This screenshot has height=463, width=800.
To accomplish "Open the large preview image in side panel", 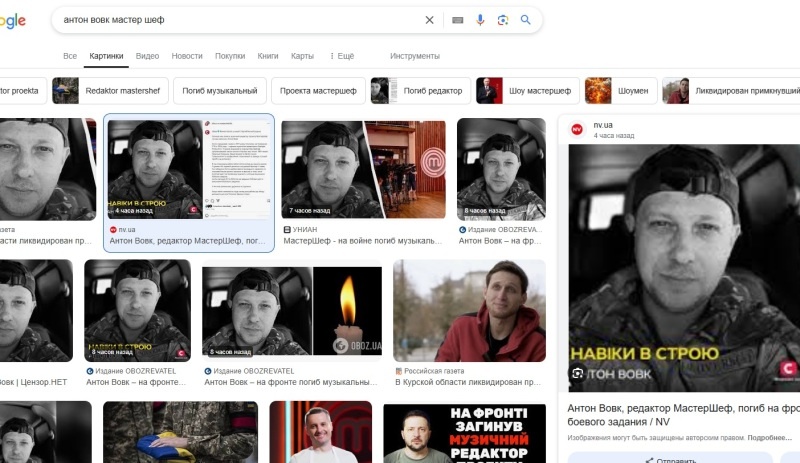I will tap(684, 268).
